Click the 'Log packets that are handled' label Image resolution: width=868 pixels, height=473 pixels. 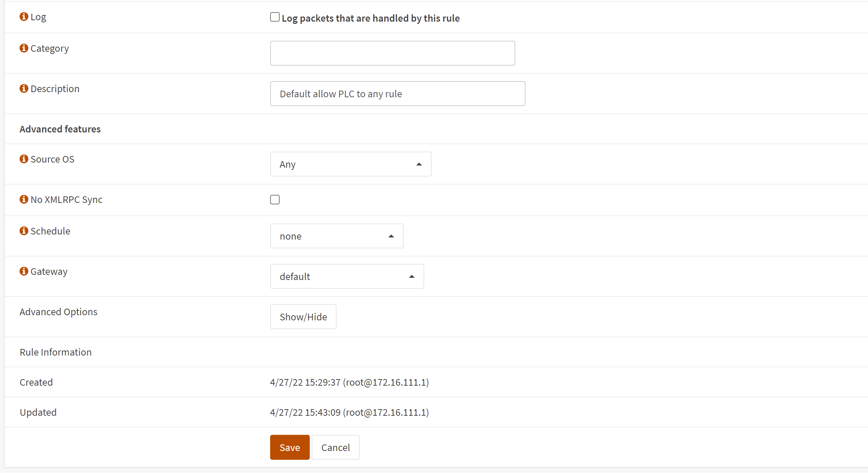coord(371,18)
